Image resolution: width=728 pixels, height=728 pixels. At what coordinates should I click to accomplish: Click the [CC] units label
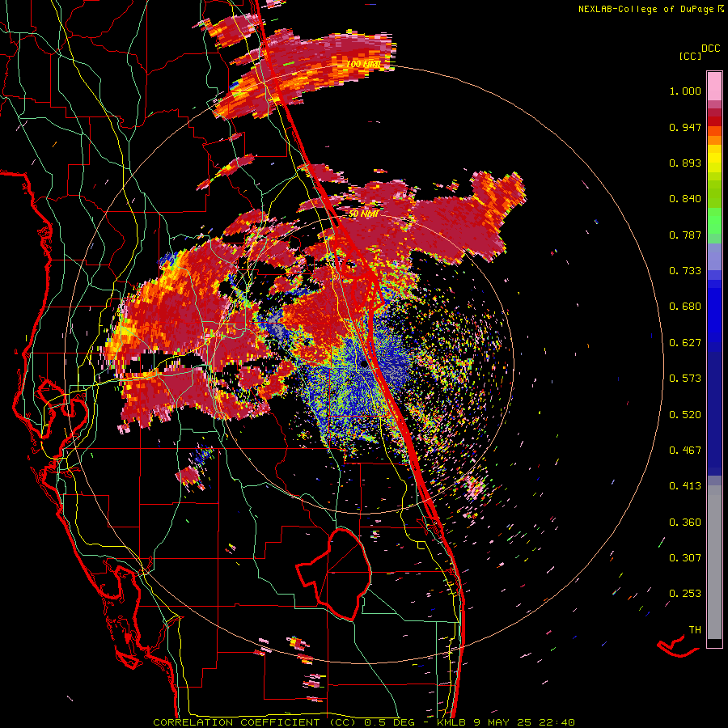pyautogui.click(x=690, y=56)
